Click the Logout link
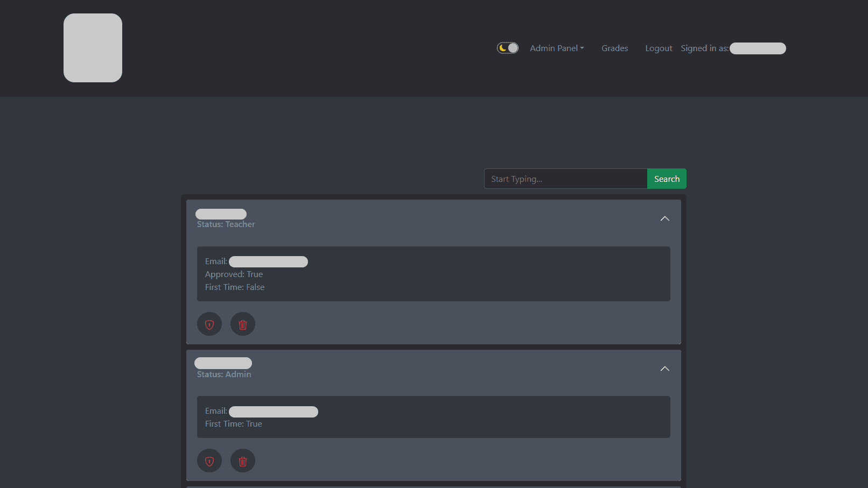The height and width of the screenshot is (488, 868). [659, 48]
